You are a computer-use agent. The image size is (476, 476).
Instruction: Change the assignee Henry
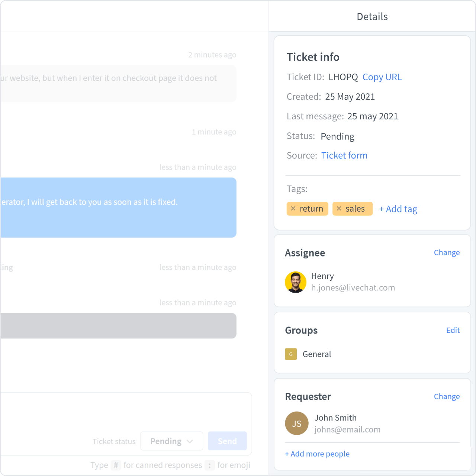(447, 253)
